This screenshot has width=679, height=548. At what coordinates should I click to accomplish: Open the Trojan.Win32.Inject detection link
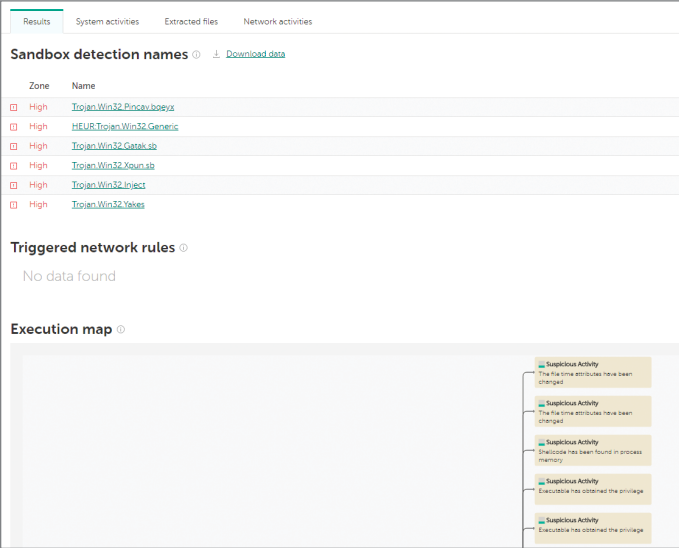tap(109, 185)
